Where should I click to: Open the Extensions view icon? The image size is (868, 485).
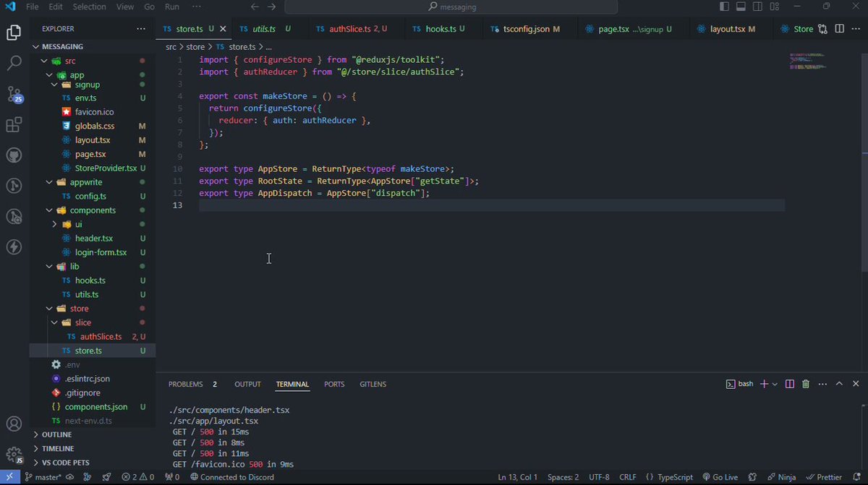tap(14, 125)
